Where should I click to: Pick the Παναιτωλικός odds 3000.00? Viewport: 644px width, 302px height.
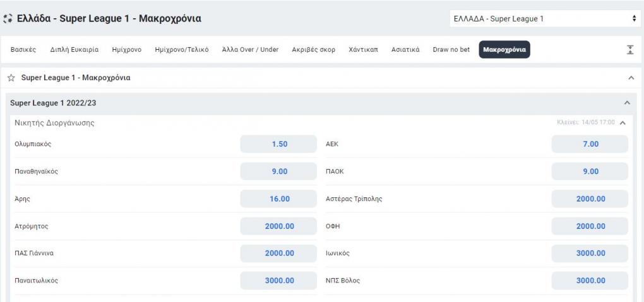click(278, 281)
